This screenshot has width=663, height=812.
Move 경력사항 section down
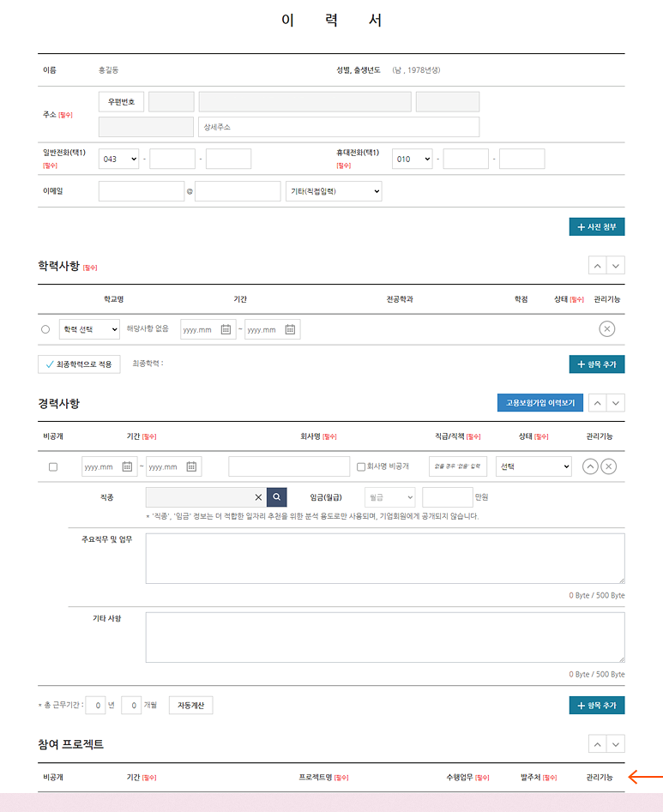pyautogui.click(x=616, y=403)
